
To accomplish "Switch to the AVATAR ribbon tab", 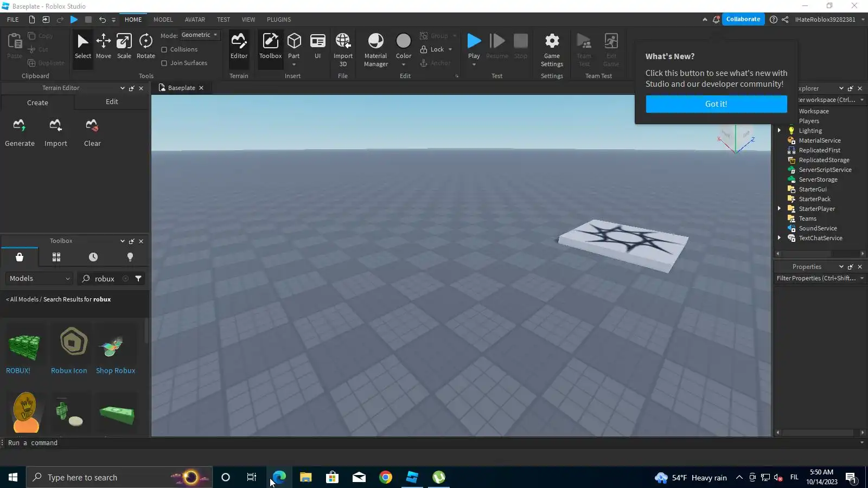I will pos(195,20).
